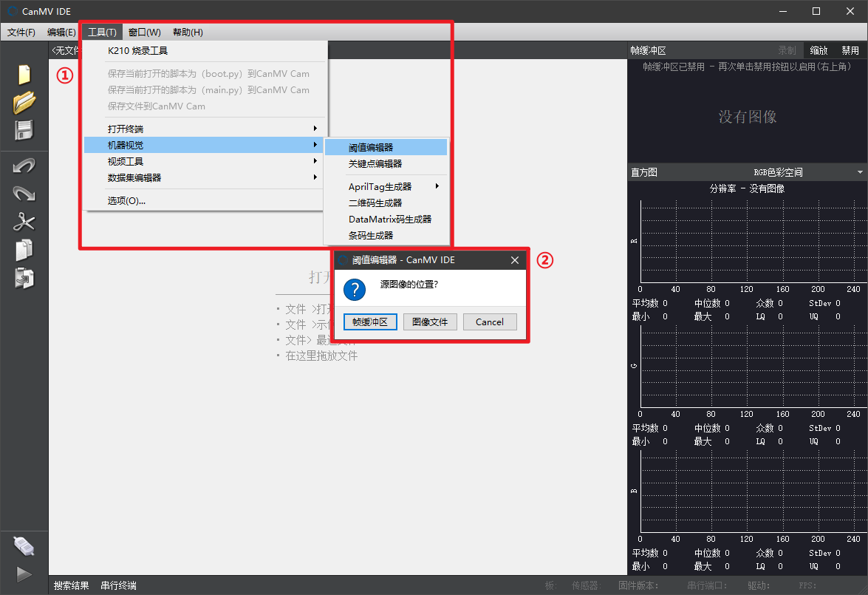Screen dimensions: 868x595
Task: Click the Open File folder icon
Action: tap(24, 103)
